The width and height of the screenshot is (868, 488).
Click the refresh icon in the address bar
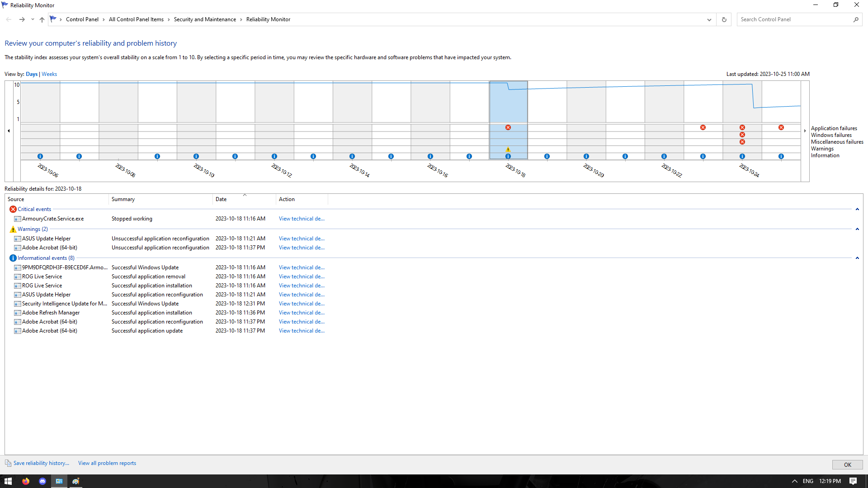pyautogui.click(x=723, y=19)
